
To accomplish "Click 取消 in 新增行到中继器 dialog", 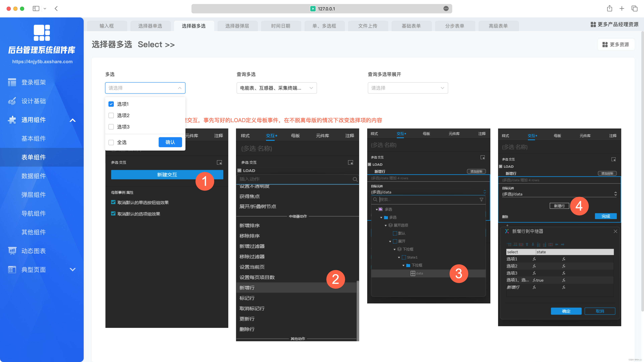I will (600, 311).
